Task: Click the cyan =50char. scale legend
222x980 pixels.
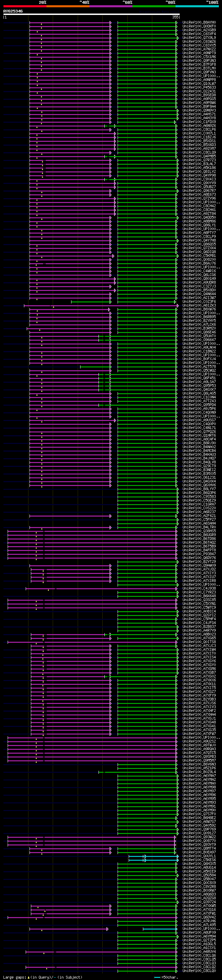Action: pyautogui.click(x=166, y=977)
